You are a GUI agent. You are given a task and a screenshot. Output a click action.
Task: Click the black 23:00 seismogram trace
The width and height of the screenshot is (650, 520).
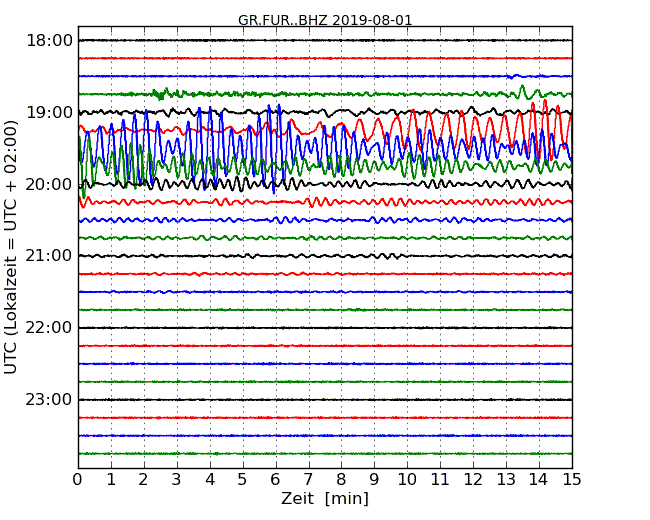325,400
